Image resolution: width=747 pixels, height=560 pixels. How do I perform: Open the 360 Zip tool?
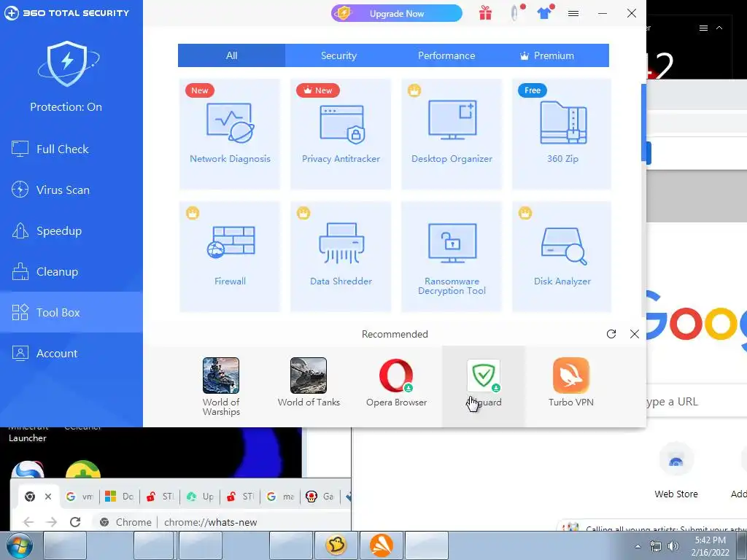(x=562, y=134)
